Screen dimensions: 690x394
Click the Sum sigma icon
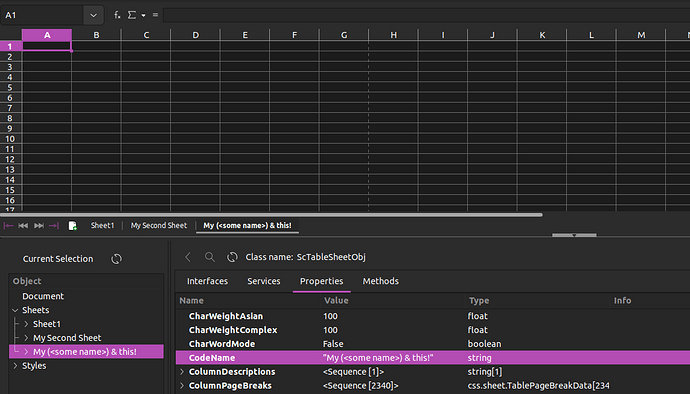coord(132,15)
